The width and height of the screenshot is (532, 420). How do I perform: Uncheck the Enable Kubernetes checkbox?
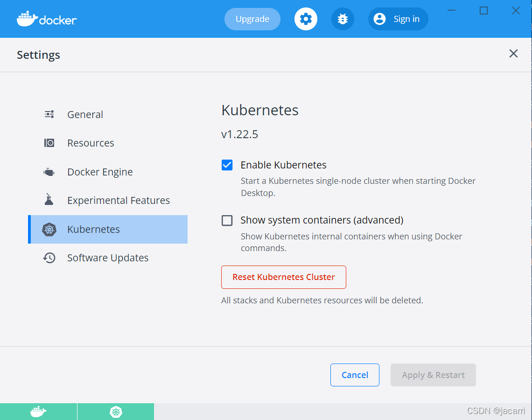pos(227,165)
